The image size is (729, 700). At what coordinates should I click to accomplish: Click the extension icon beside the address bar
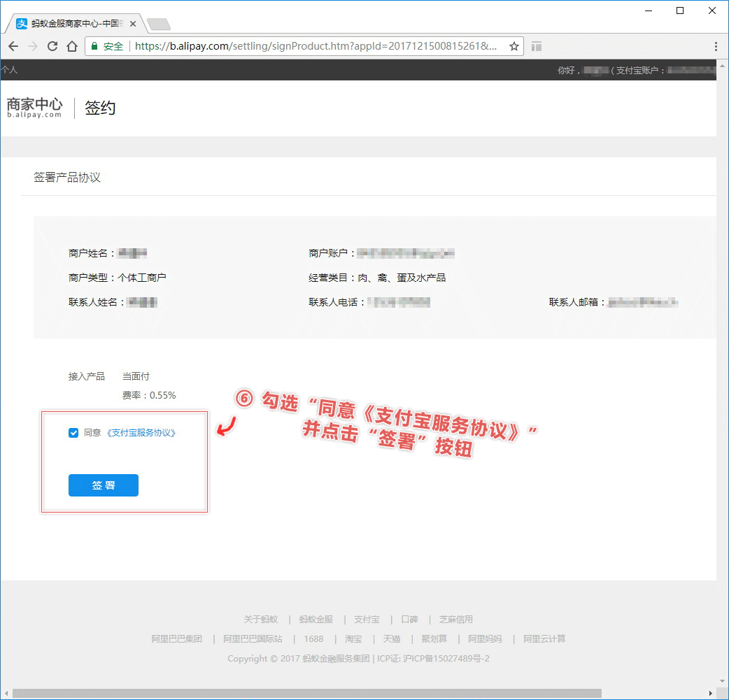[x=537, y=46]
